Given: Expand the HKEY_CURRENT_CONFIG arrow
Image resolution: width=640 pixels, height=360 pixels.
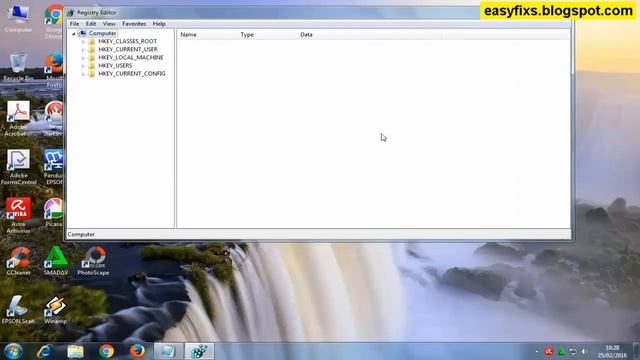Looking at the screenshot, I should point(84,74).
